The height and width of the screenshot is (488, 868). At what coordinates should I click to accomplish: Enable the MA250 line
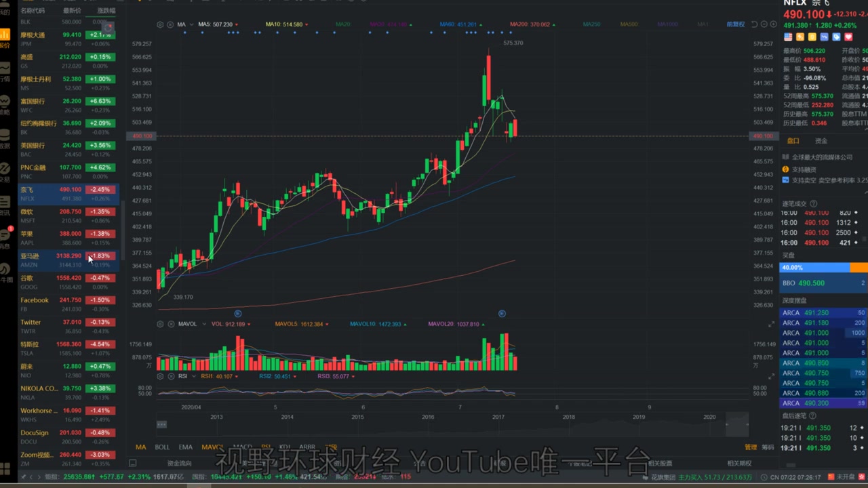point(591,24)
